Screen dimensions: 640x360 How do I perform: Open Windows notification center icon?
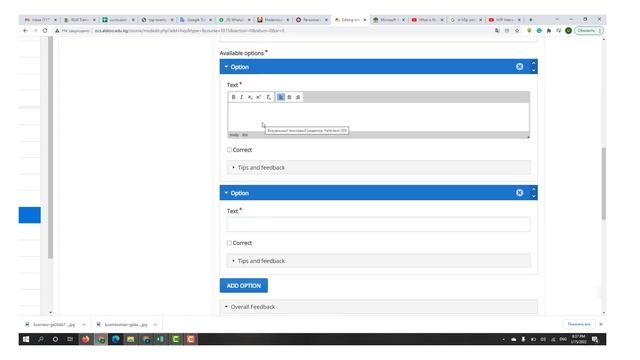pos(595,339)
